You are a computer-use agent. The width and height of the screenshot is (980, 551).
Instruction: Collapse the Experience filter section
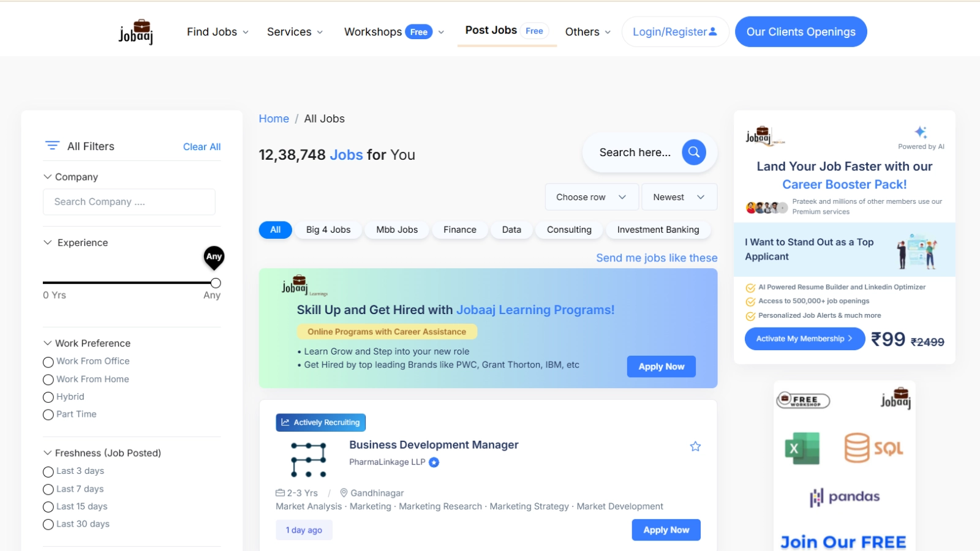(x=48, y=242)
